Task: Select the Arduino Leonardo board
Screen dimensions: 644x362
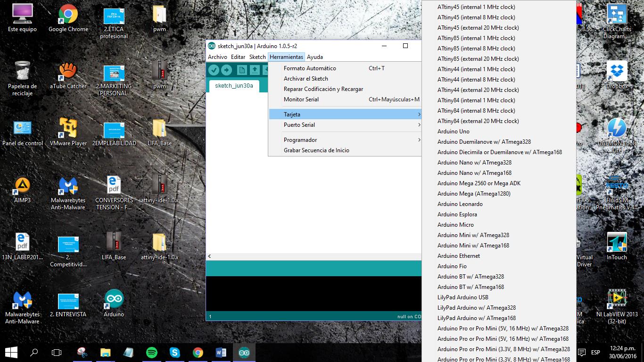Action: [x=499, y=204]
